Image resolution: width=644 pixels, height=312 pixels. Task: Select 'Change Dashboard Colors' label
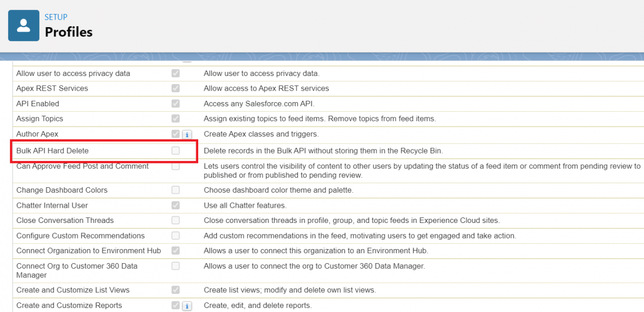point(62,190)
